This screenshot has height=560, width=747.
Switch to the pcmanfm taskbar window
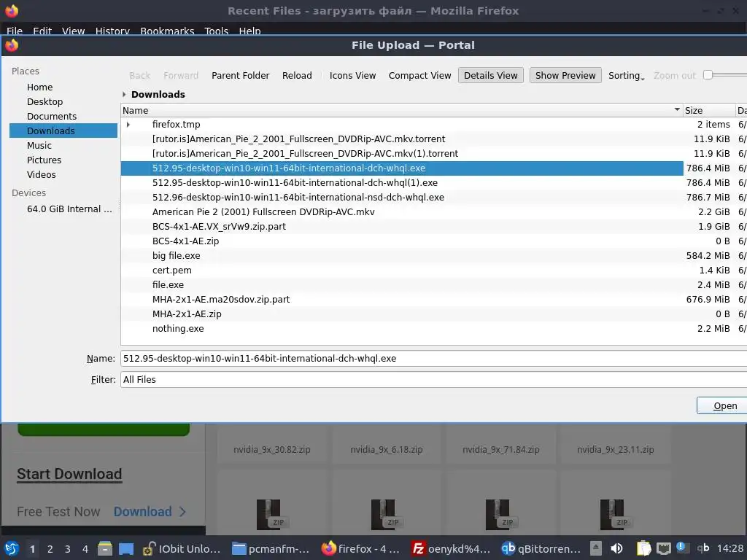click(x=271, y=548)
